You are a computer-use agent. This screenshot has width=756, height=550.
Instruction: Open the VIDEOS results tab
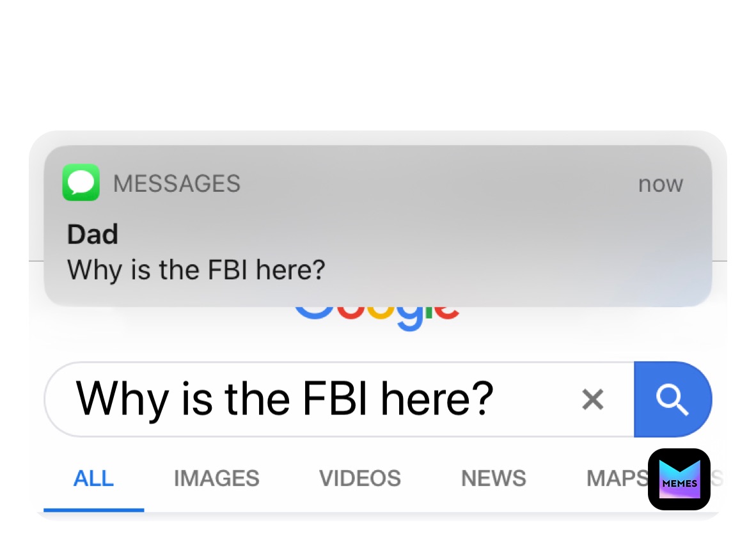pyautogui.click(x=359, y=478)
